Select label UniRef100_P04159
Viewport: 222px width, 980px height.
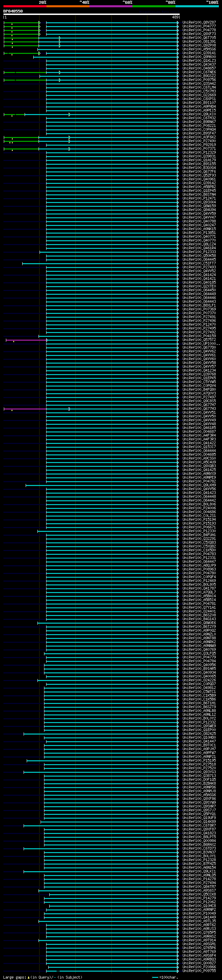(x=199, y=336)
